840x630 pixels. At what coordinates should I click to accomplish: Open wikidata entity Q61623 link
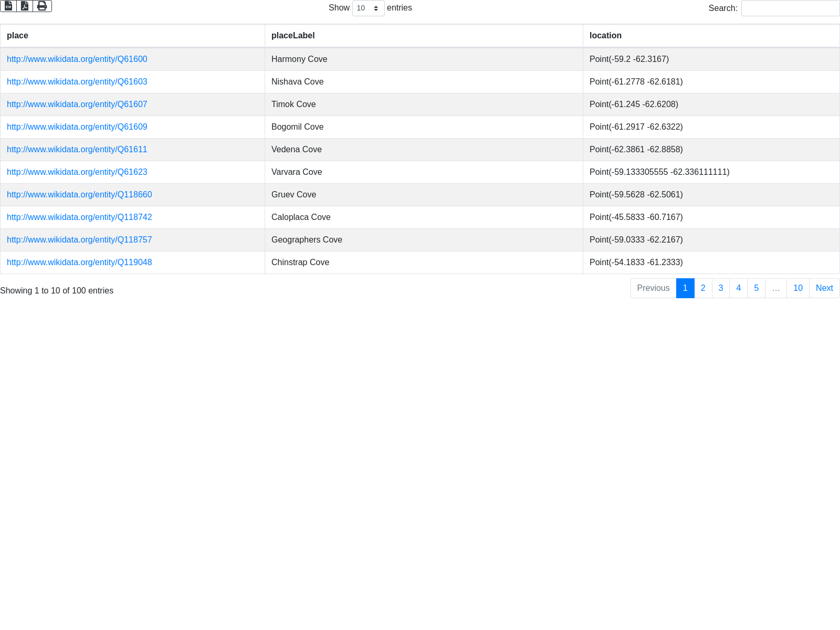pos(77,172)
